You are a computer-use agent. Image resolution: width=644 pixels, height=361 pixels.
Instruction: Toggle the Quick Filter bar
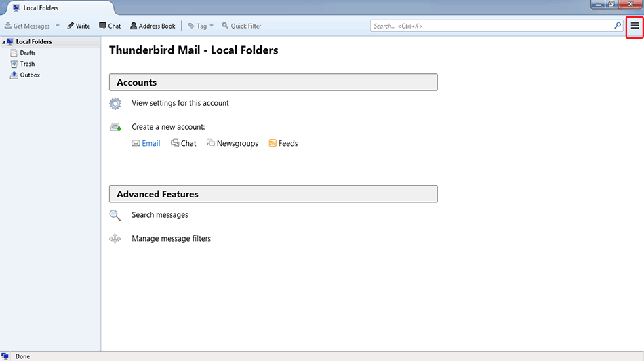(x=241, y=26)
